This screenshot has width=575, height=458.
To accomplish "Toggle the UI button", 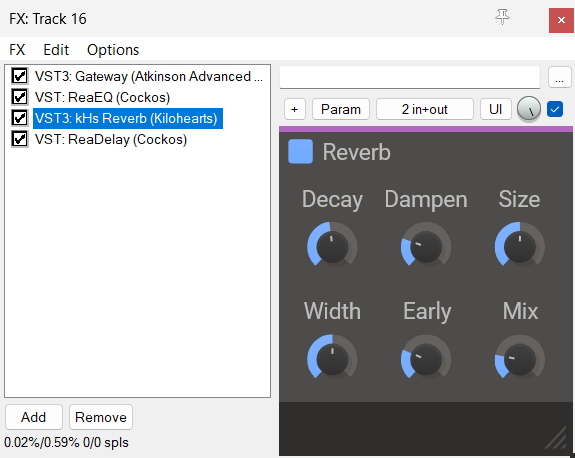I will (495, 109).
